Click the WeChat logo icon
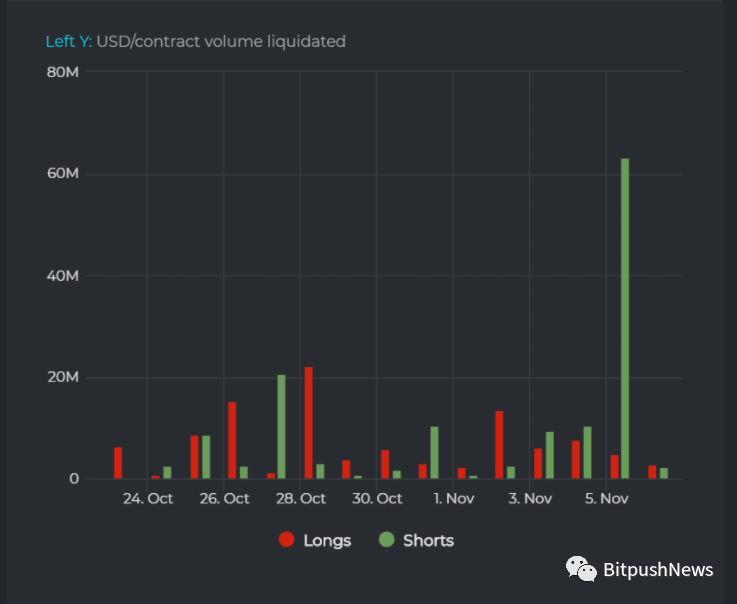This screenshot has height=604, width=737. click(581, 569)
